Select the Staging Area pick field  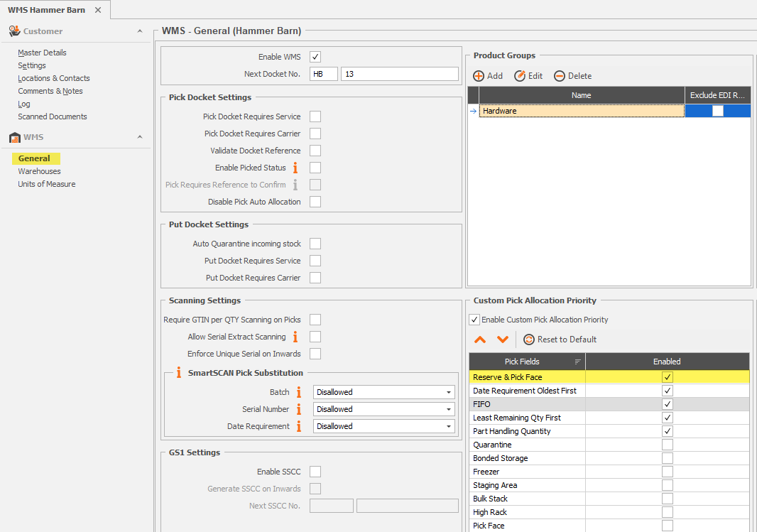(609, 485)
